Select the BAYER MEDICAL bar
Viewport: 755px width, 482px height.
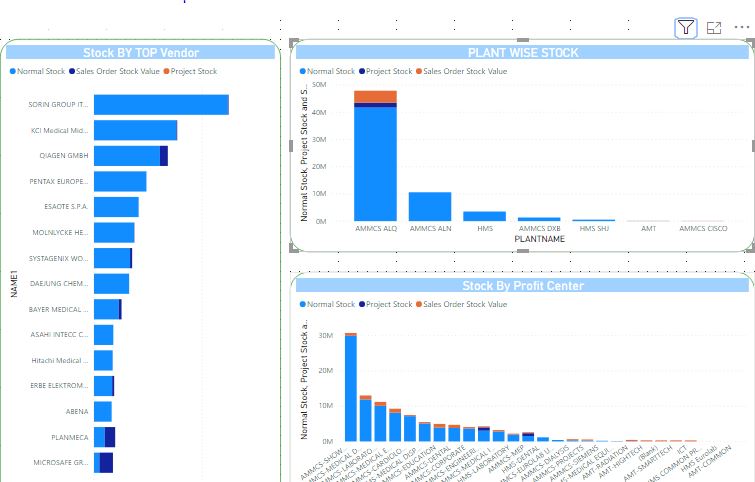click(107, 309)
